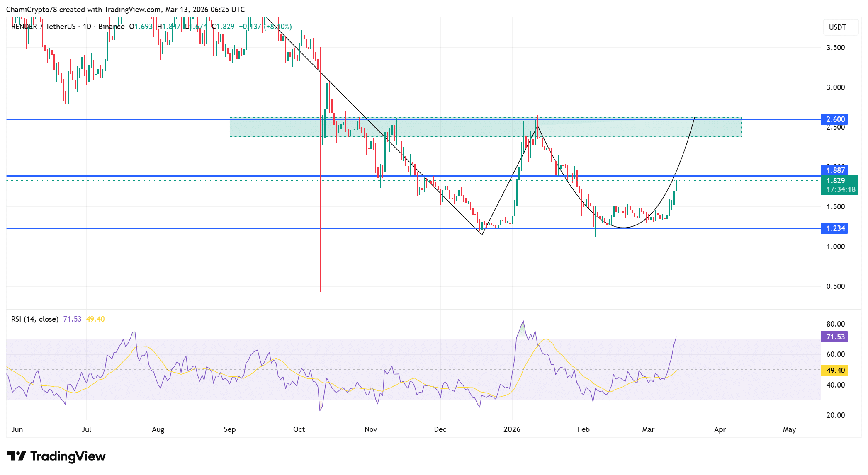Click the Oct label on time axis
Screen dimensions: 868x475
(x=299, y=429)
